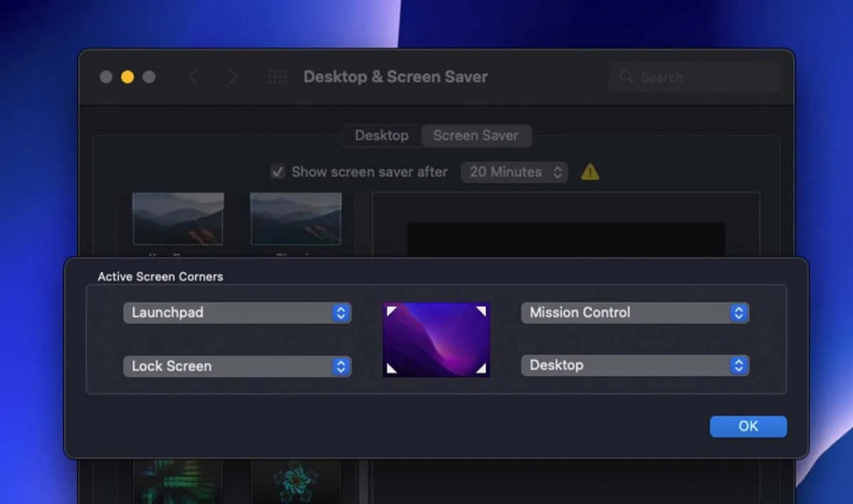Viewport: 853px width, 504px height.
Task: Click the search magnifying glass icon
Action: pos(626,77)
